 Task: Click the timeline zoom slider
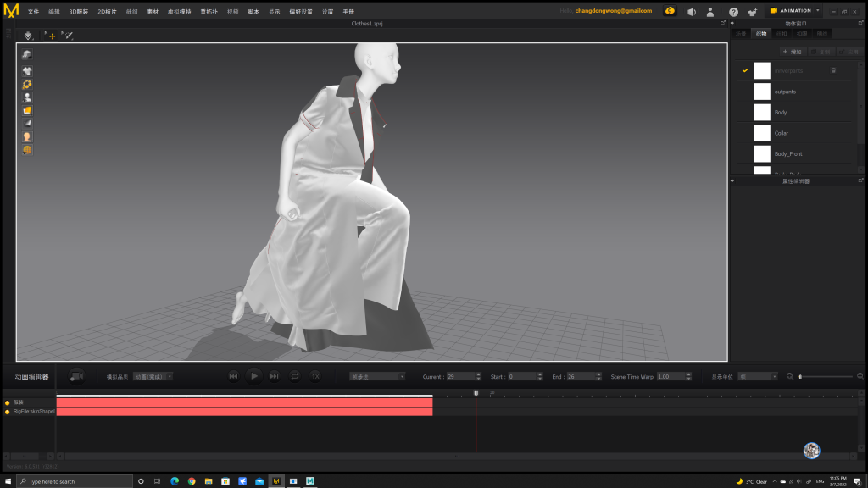click(825, 376)
